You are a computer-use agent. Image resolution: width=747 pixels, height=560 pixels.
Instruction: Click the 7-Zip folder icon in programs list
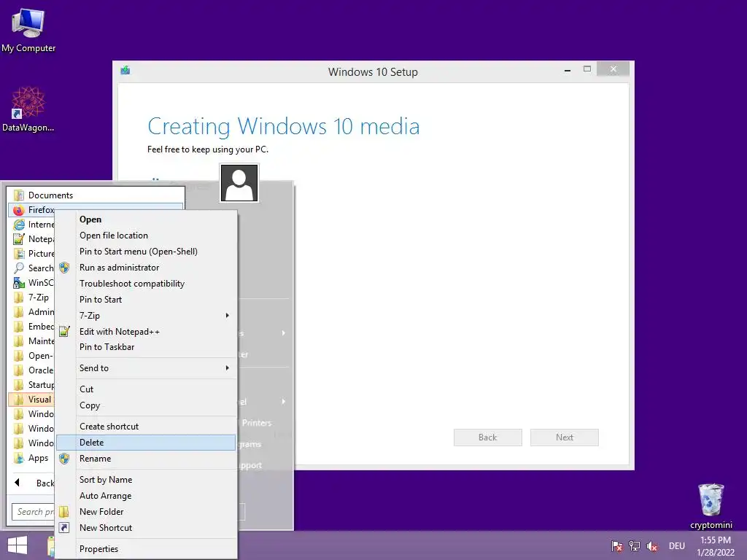18,297
